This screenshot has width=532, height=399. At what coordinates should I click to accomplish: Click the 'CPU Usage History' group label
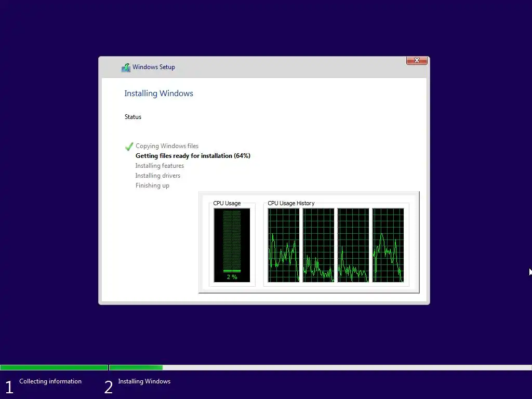pyautogui.click(x=291, y=203)
